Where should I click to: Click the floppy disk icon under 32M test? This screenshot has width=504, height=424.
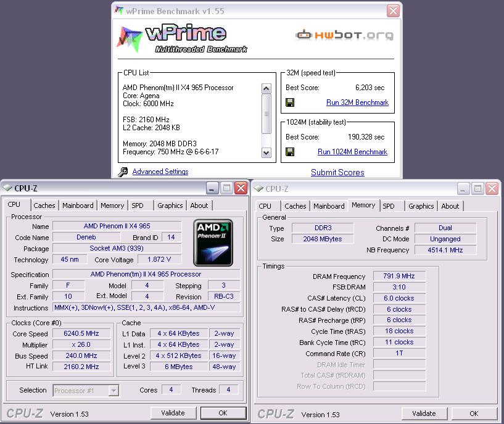pos(290,102)
